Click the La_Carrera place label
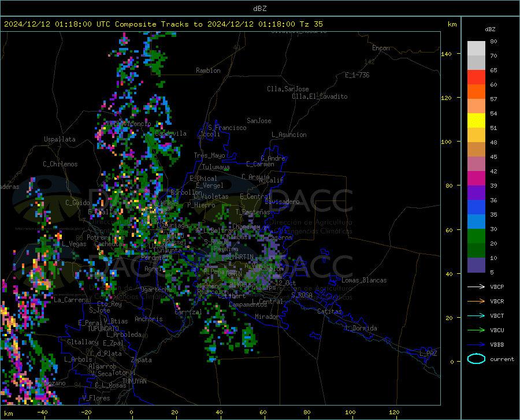Viewport: 520px width, 420px height. [x=72, y=300]
